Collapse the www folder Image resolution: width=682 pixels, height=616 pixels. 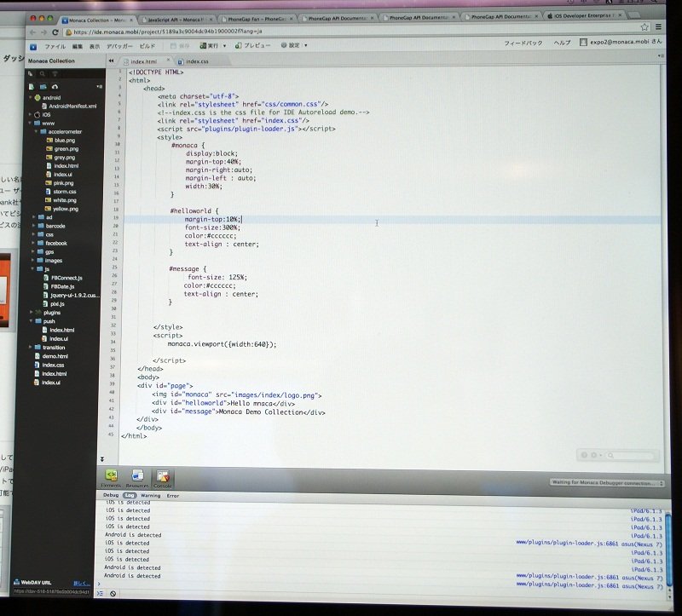pyautogui.click(x=30, y=124)
